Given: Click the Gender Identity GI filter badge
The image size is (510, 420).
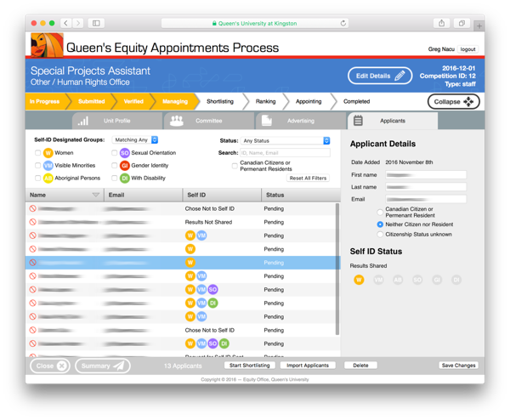Looking at the screenshot, I should pos(125,165).
